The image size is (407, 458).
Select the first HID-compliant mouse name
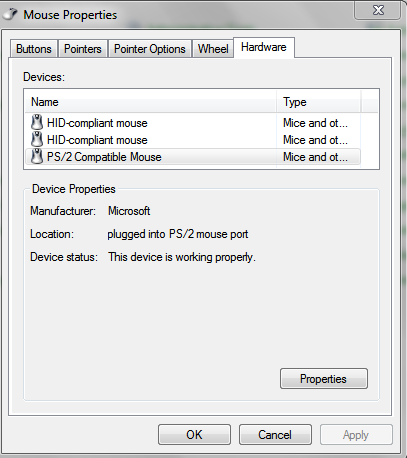97,123
